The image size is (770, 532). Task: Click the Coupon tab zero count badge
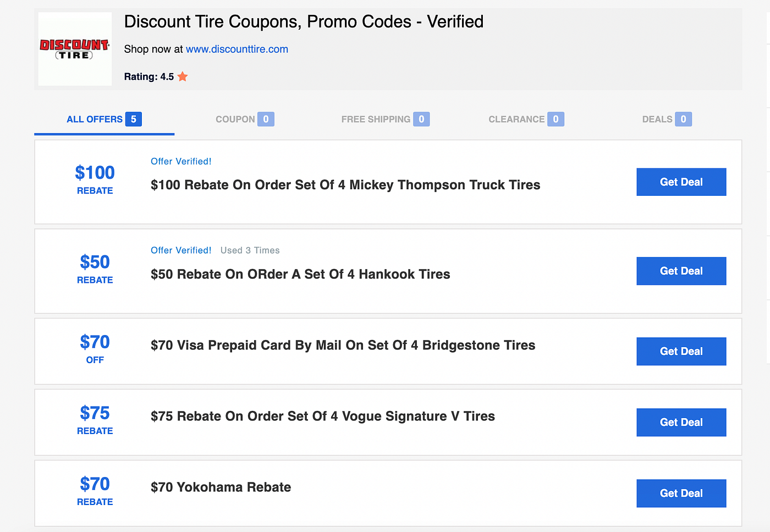(266, 119)
